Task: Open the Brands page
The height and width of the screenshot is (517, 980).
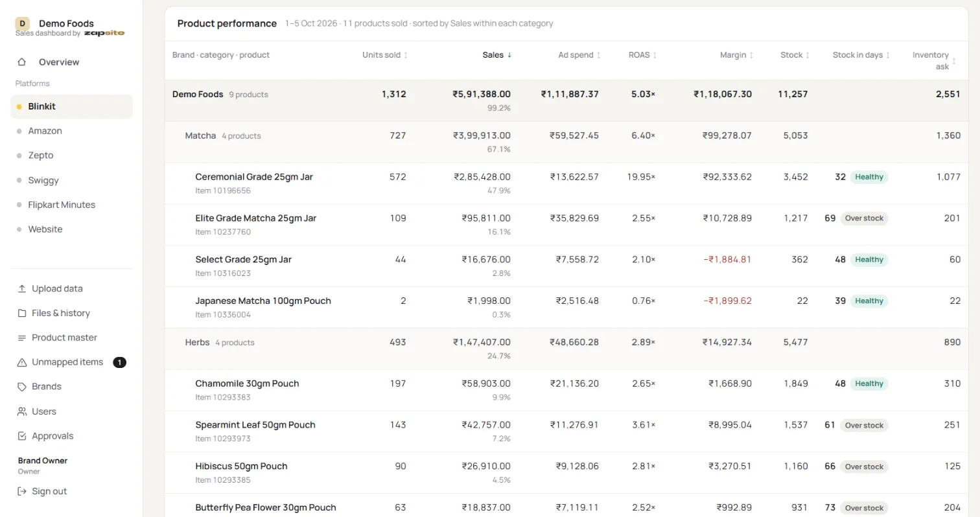Action: click(x=71, y=387)
